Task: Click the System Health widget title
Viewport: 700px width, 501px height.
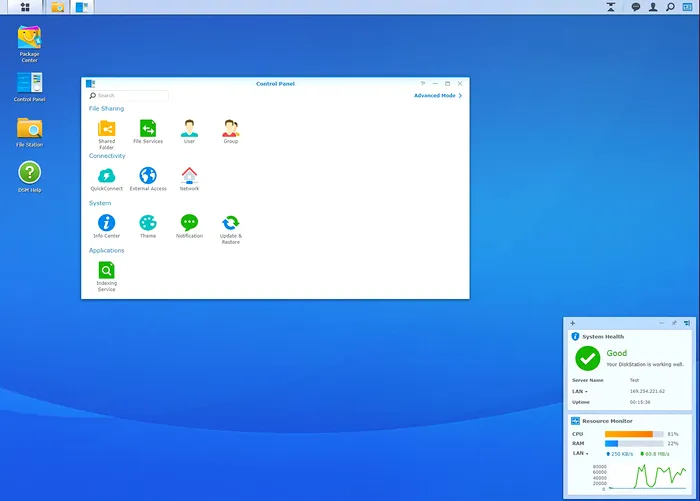Action: pos(603,337)
